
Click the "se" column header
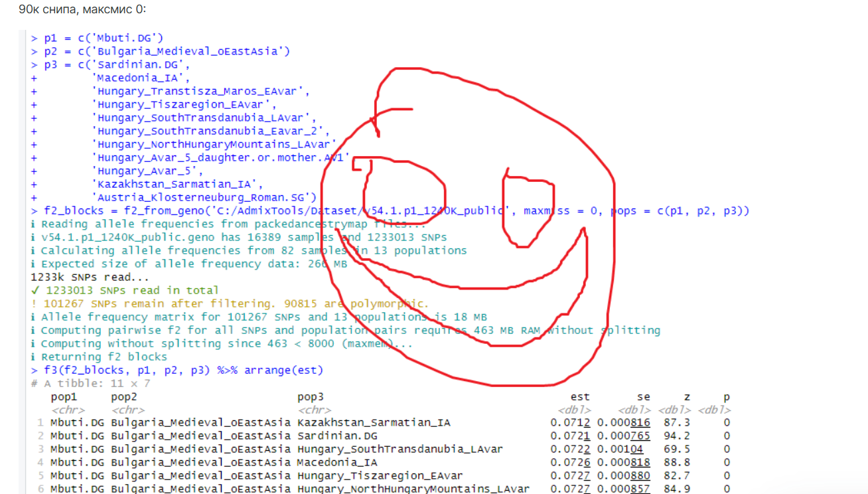click(x=643, y=397)
